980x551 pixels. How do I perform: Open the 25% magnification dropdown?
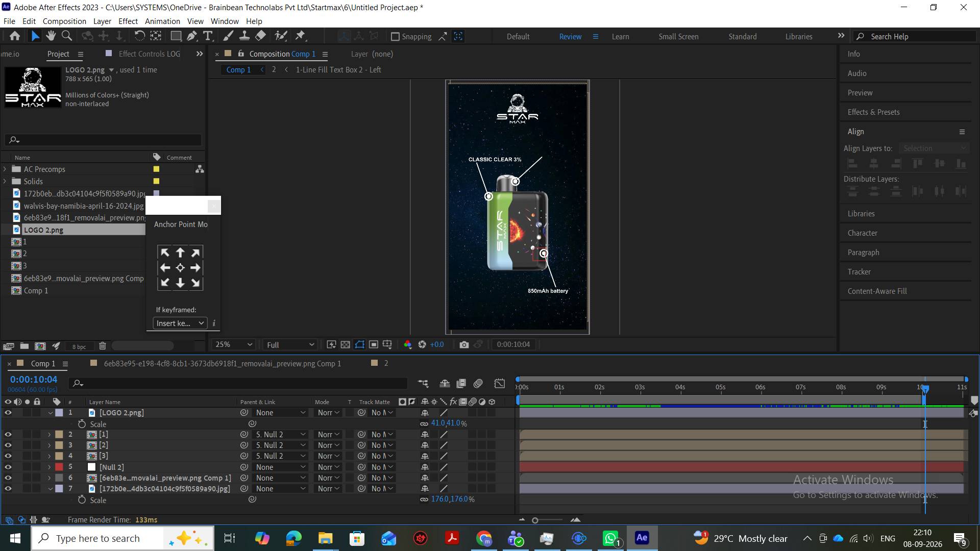pos(234,344)
